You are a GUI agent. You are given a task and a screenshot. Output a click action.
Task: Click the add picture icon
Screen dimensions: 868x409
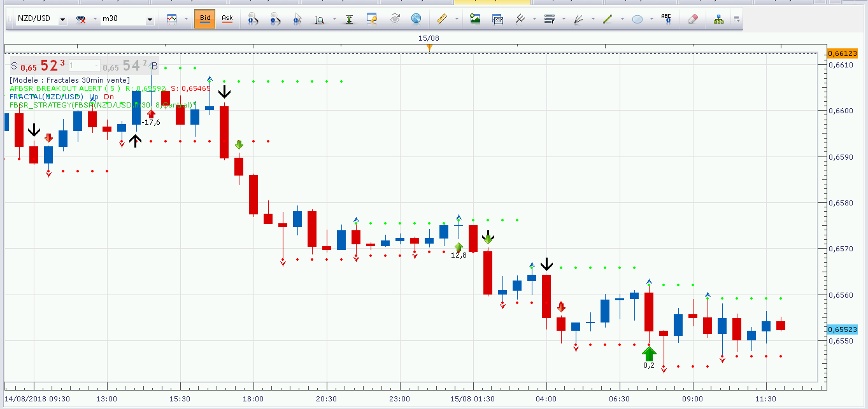click(475, 19)
